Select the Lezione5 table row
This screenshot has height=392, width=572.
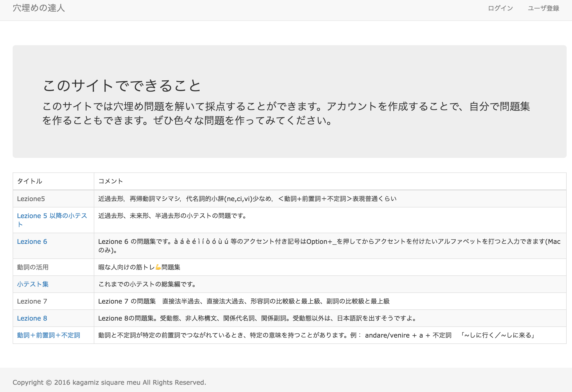(31, 199)
